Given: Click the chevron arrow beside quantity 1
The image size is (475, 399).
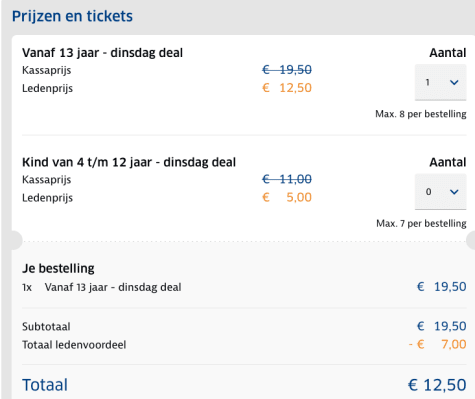Looking at the screenshot, I should [454, 82].
